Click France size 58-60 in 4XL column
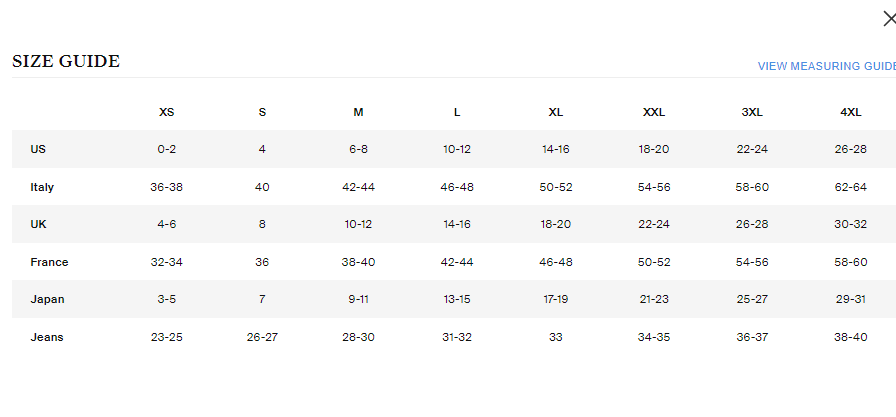Viewport: 896px width, 417px height. pos(850,262)
